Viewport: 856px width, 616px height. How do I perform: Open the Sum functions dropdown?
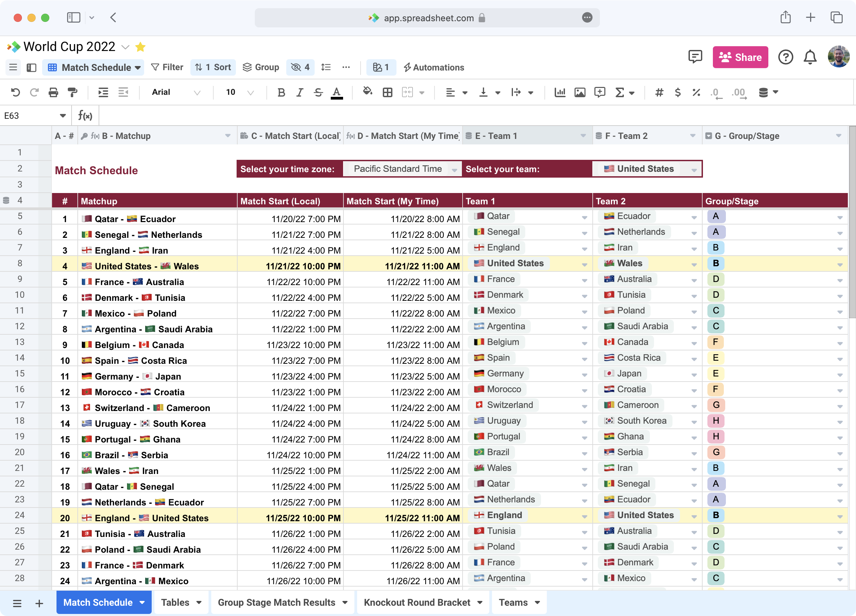coord(625,92)
